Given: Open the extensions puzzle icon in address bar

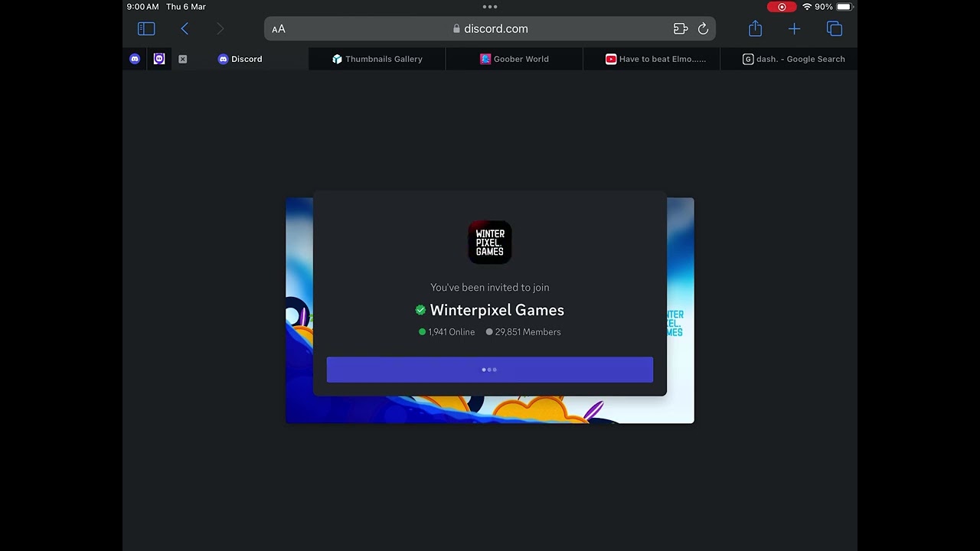Looking at the screenshot, I should [x=681, y=29].
